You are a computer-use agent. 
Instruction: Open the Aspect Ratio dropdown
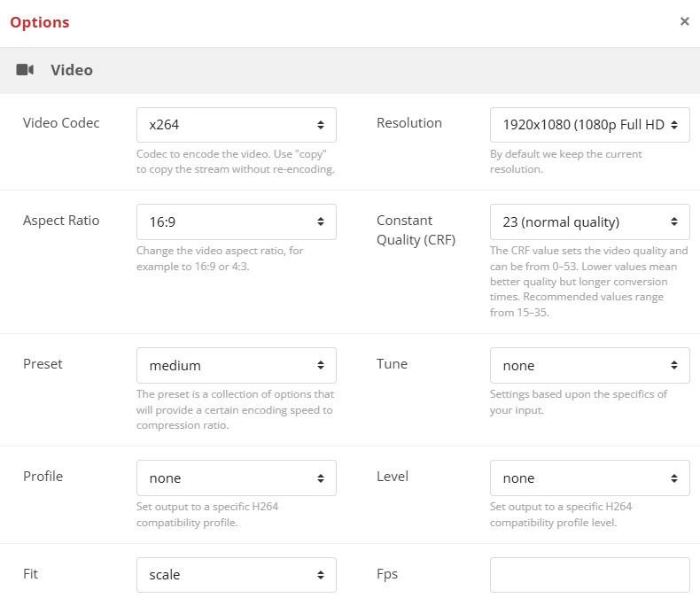(237, 221)
